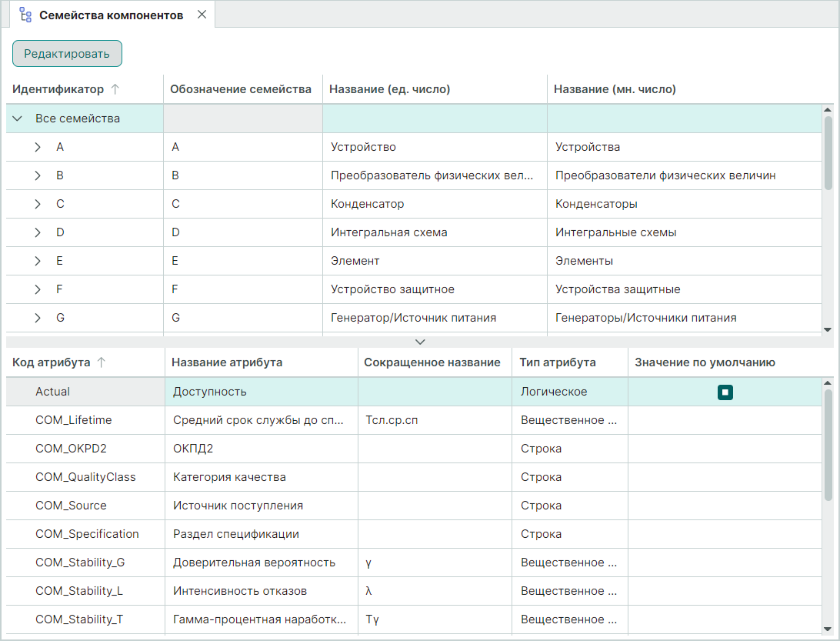
Task: Toggle the Actual default value checkbox
Action: [x=725, y=392]
